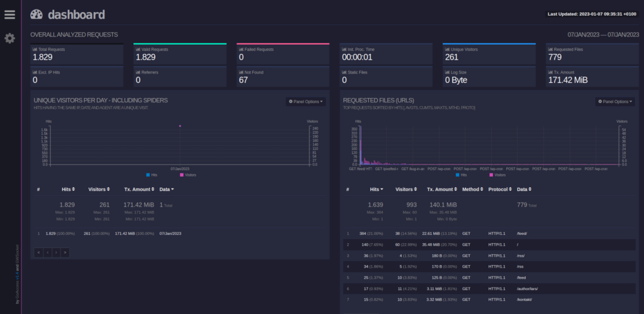Select the /author/lars/ request row

[x=489, y=289]
